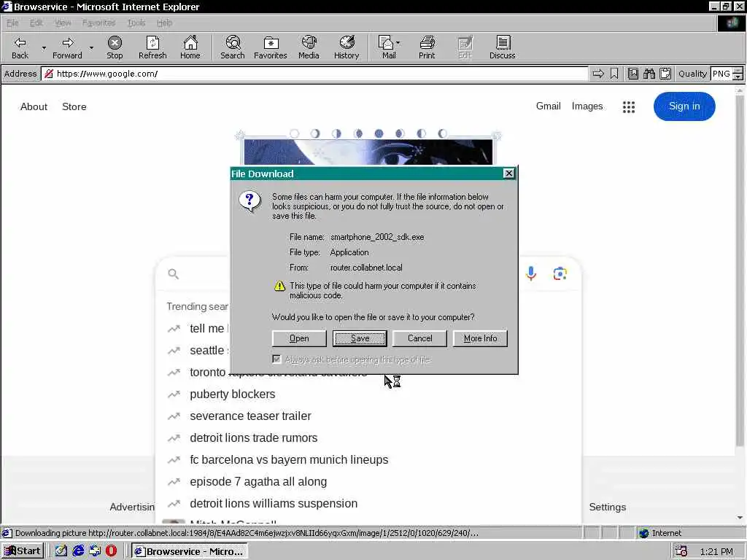Viewport: 747px width, 560px height.
Task: Launch Opera from quick launch
Action: coord(111,551)
